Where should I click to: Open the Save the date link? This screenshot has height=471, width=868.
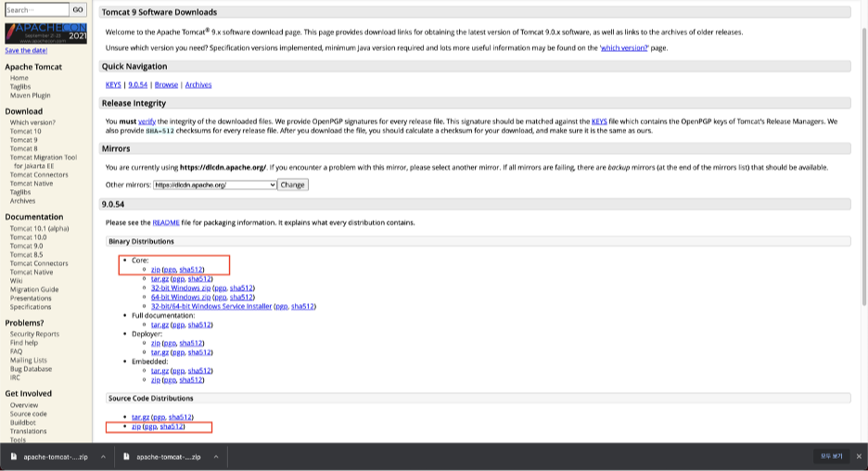[26, 50]
